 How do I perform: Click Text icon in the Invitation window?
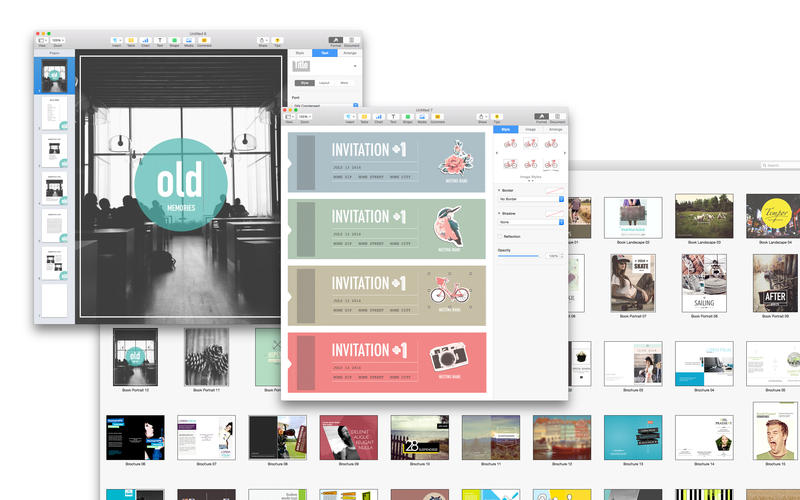click(x=393, y=117)
